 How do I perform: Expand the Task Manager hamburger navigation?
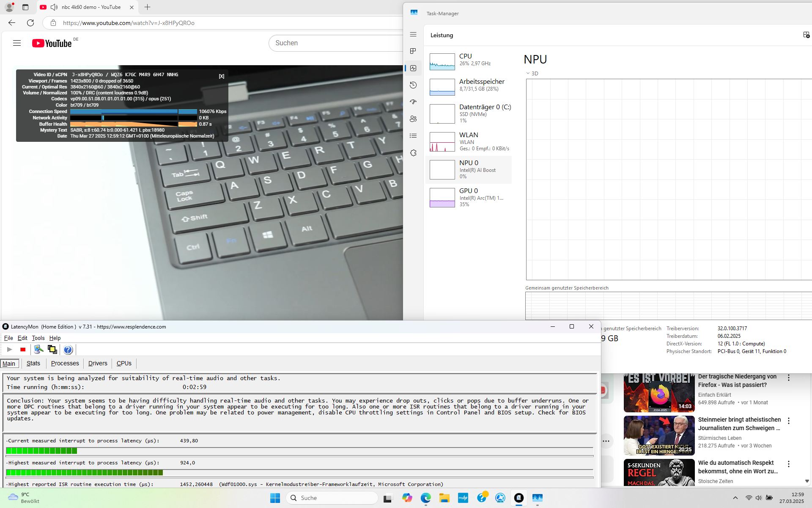coord(413,35)
